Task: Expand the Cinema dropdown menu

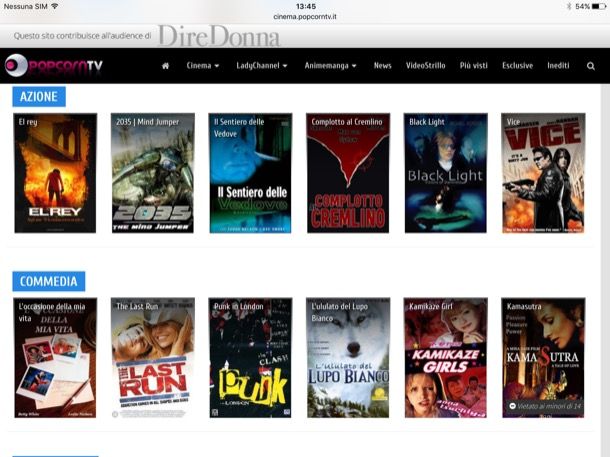Action: tap(203, 66)
